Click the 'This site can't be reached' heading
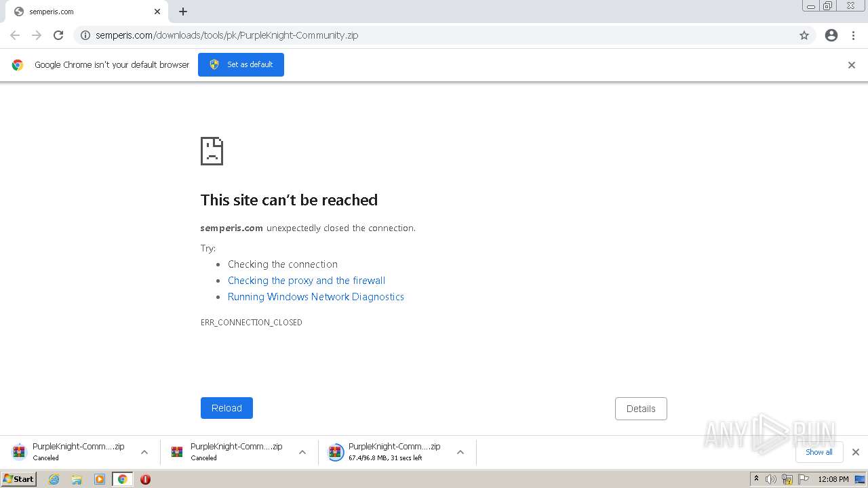Viewport: 868px width, 488px height. (289, 200)
